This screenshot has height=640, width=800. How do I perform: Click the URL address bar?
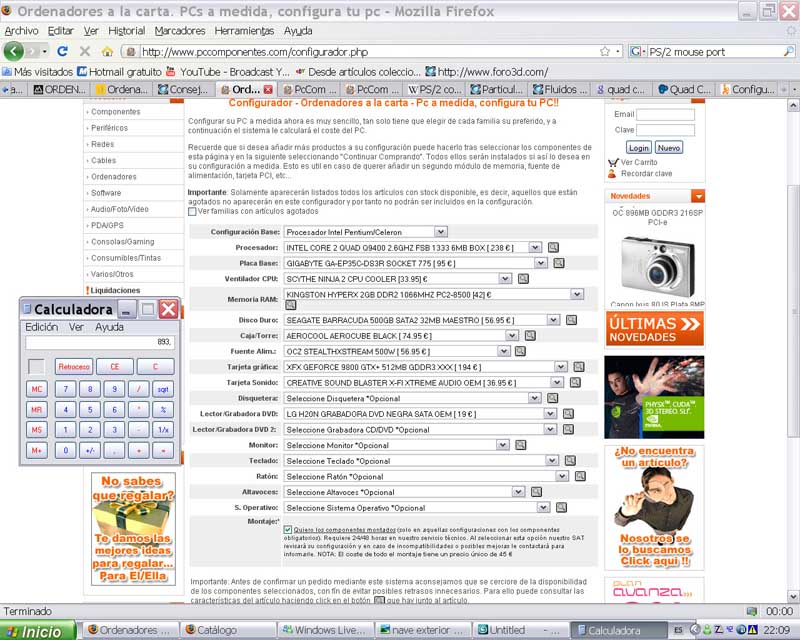(367, 52)
